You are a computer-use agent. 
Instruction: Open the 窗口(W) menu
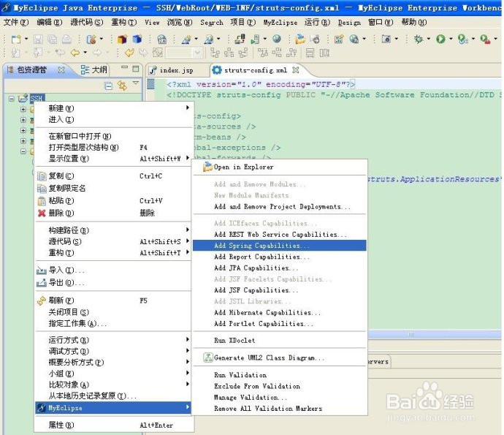381,22
